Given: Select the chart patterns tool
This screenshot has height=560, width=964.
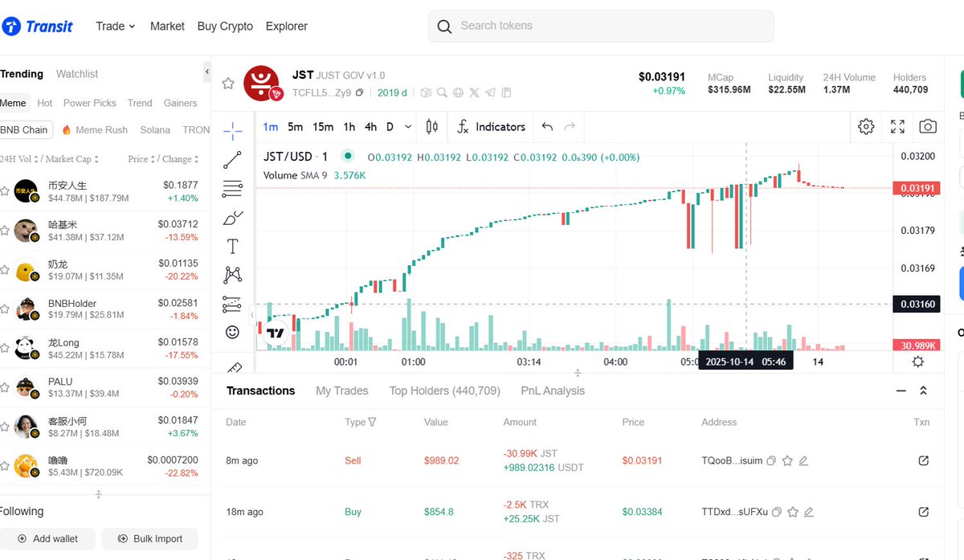Looking at the screenshot, I should [233, 275].
